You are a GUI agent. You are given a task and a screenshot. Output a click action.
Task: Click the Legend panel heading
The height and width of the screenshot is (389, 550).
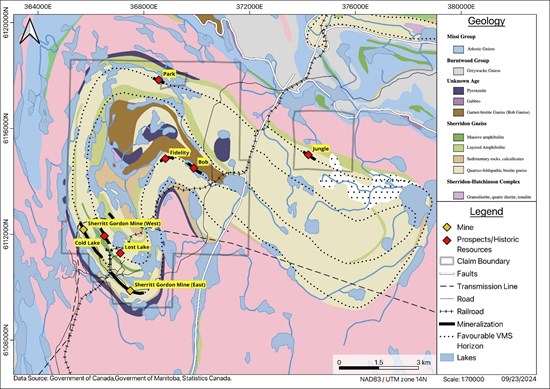[x=486, y=212]
